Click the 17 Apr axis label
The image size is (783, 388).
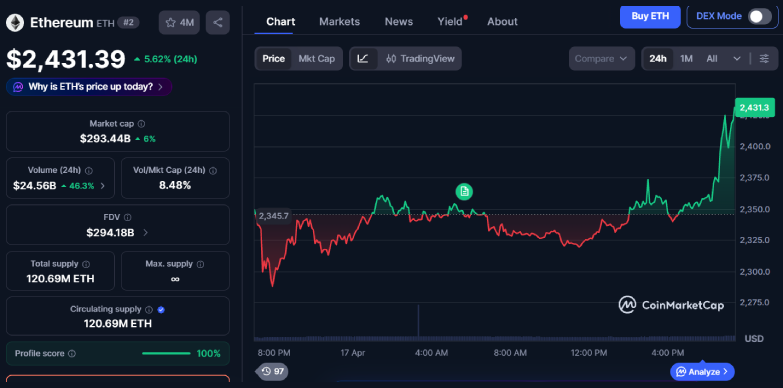(353, 353)
